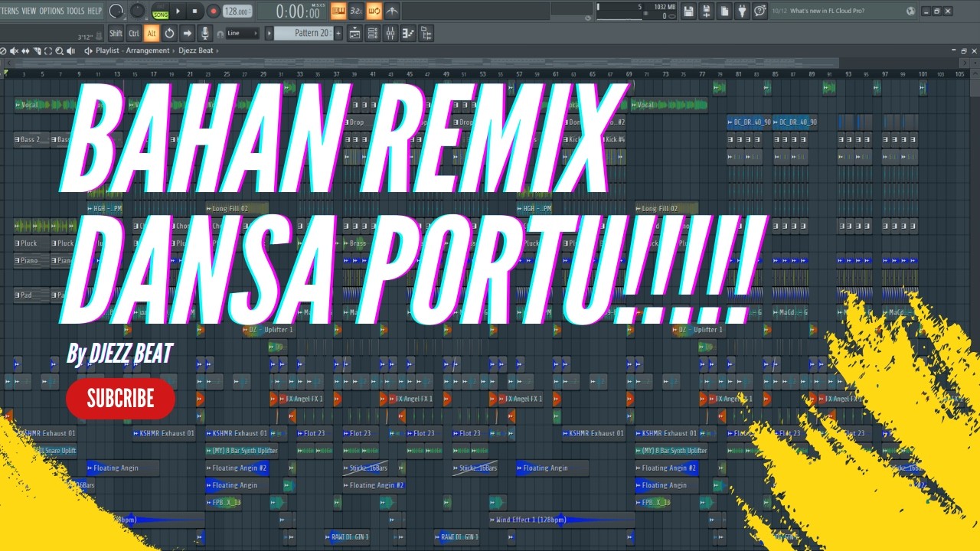Click the plus button next to Pattern 20

[338, 34]
